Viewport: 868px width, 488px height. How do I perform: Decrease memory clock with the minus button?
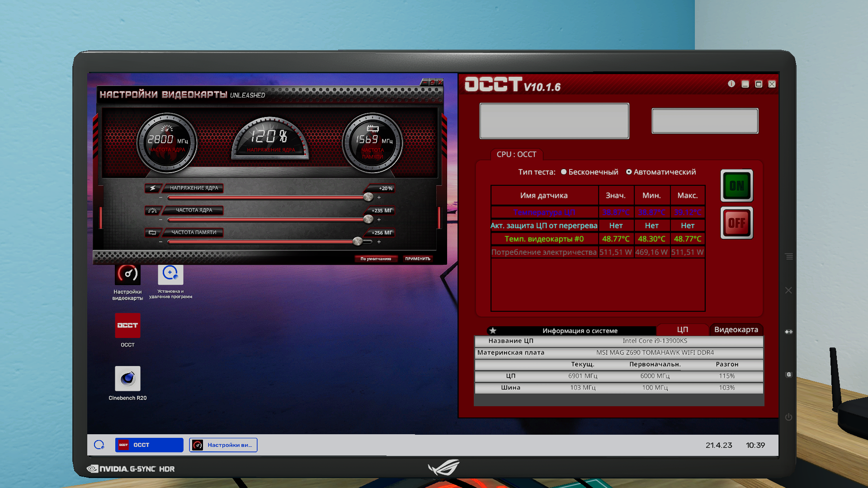tap(160, 242)
